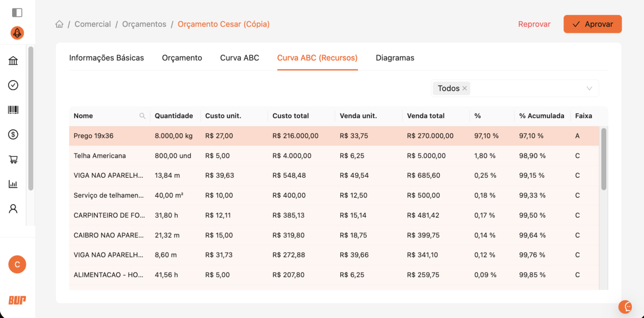Expand the Todos filter dropdown arrow
Image resolution: width=644 pixels, height=318 pixels.
tap(589, 88)
